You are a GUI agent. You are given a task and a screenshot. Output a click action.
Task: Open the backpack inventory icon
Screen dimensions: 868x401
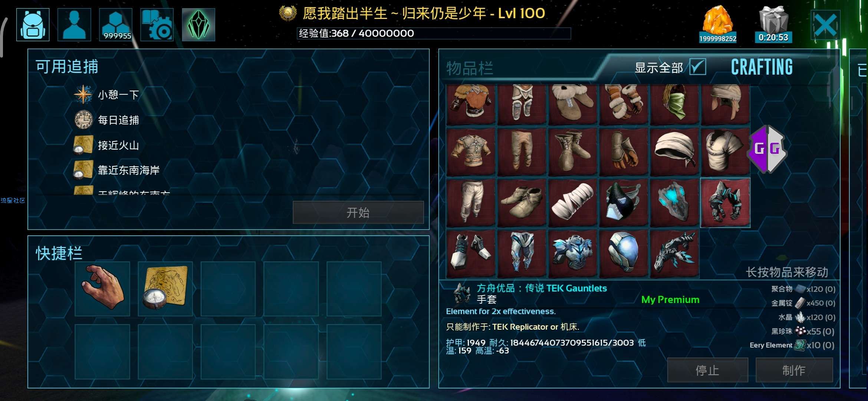(x=33, y=25)
